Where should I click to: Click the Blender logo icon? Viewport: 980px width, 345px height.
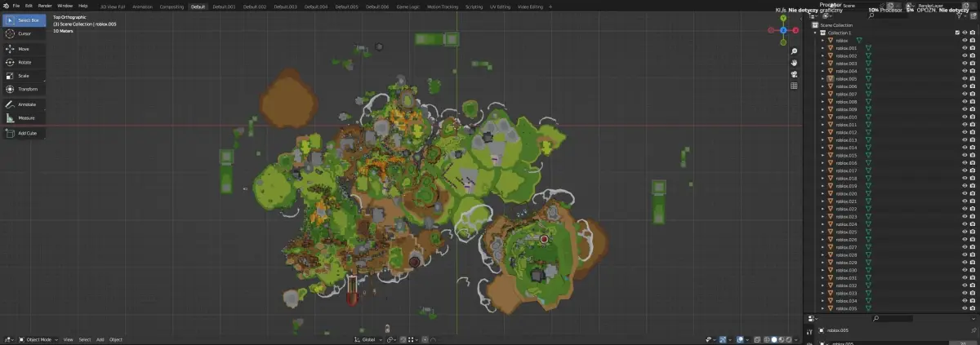[x=5, y=6]
